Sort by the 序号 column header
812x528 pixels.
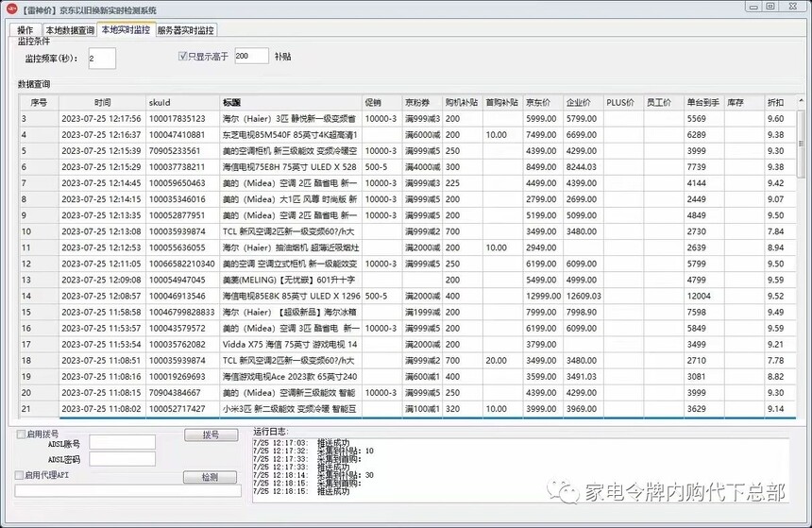coord(39,103)
